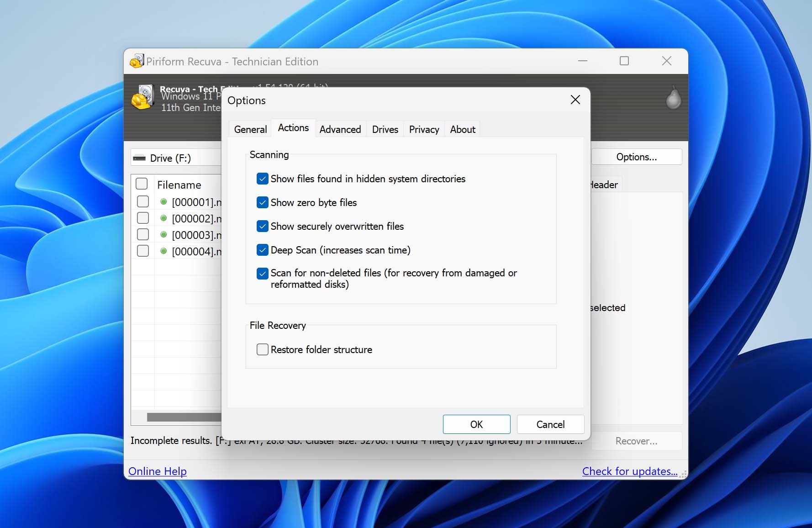
Task: Click green status dot of [000004] file
Action: [163, 251]
